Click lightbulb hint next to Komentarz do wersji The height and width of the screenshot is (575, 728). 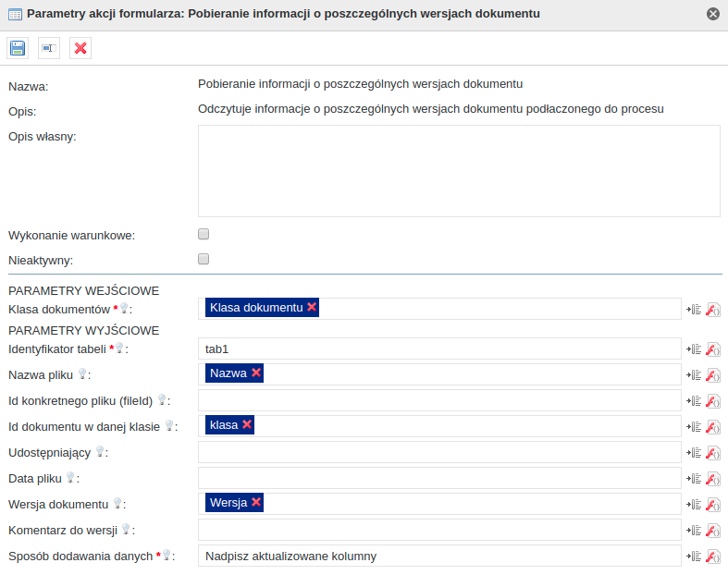(x=126, y=530)
